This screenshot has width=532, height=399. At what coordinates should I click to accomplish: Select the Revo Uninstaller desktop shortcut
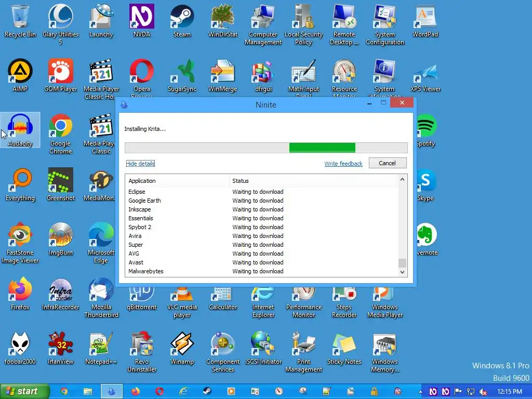142,352
